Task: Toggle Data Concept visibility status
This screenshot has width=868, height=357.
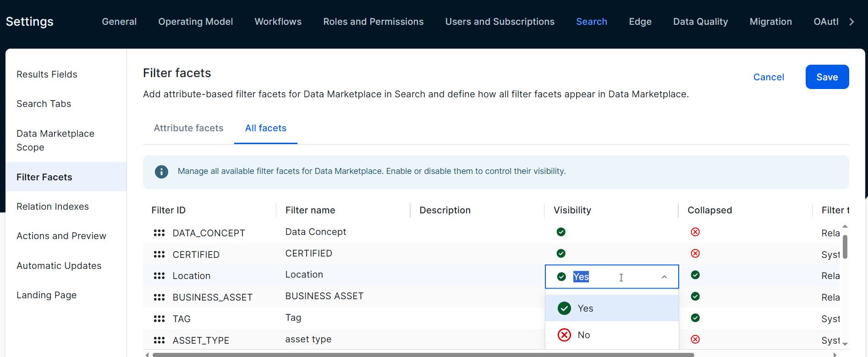Action: pyautogui.click(x=561, y=232)
